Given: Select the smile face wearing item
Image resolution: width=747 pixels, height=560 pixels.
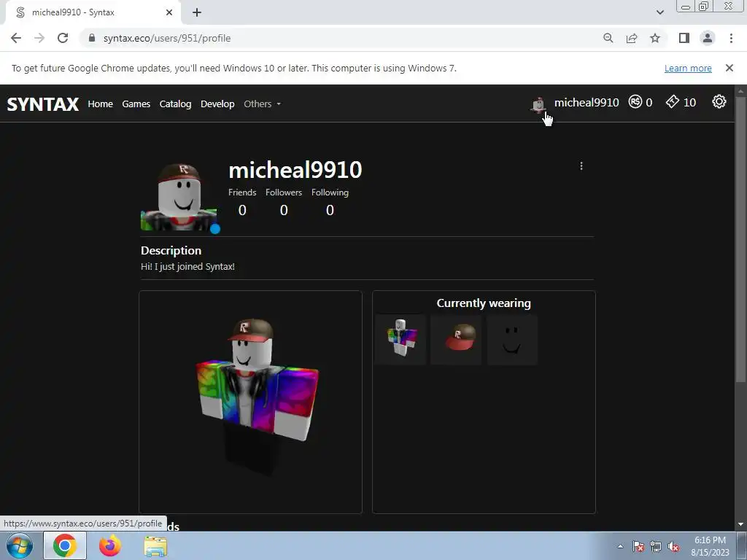Looking at the screenshot, I should [x=512, y=339].
